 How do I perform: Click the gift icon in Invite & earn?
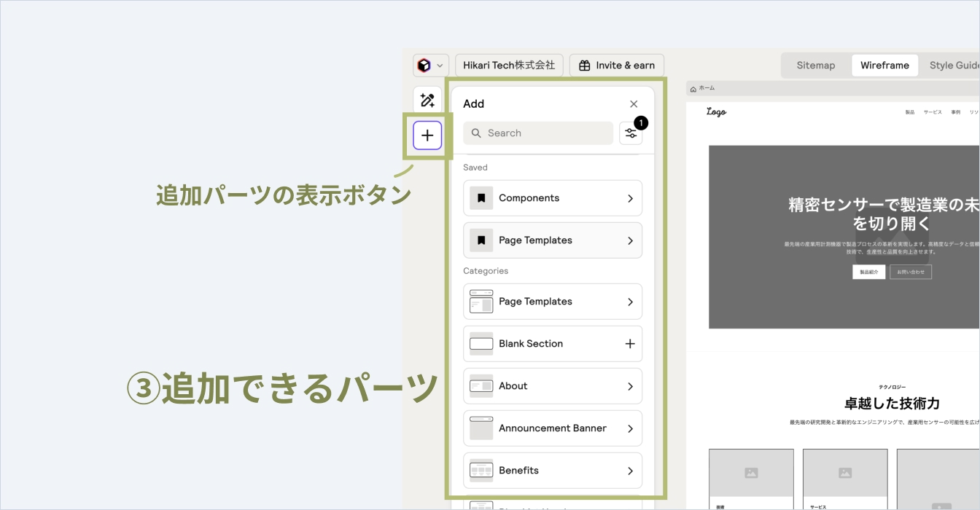click(x=584, y=66)
